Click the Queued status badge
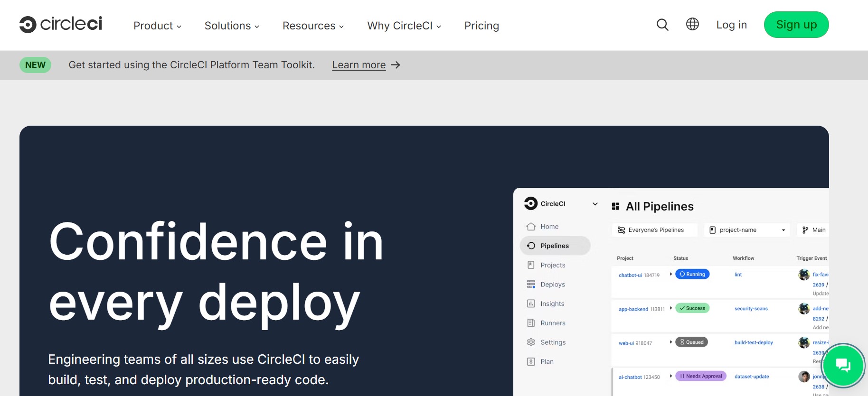868x396 pixels. click(x=691, y=342)
